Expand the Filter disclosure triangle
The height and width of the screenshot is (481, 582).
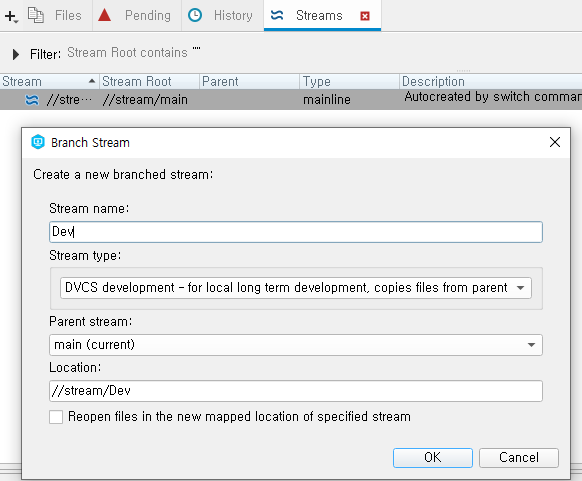(x=16, y=54)
